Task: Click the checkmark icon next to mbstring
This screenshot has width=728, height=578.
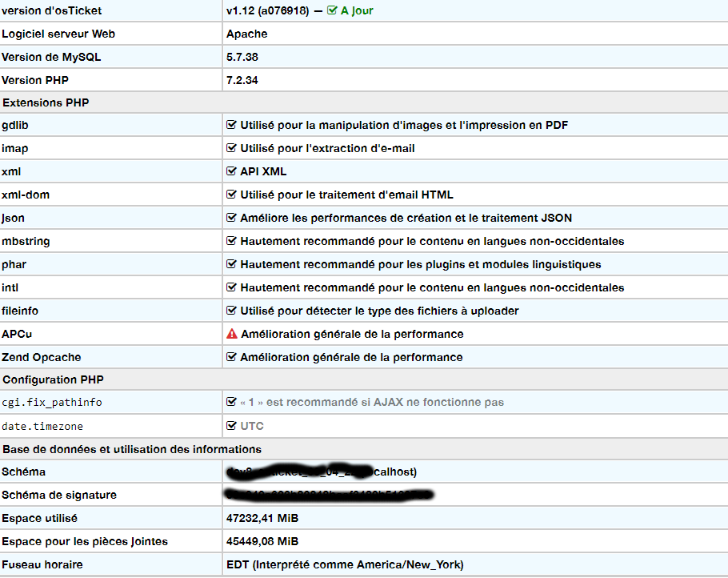Action: (x=231, y=241)
